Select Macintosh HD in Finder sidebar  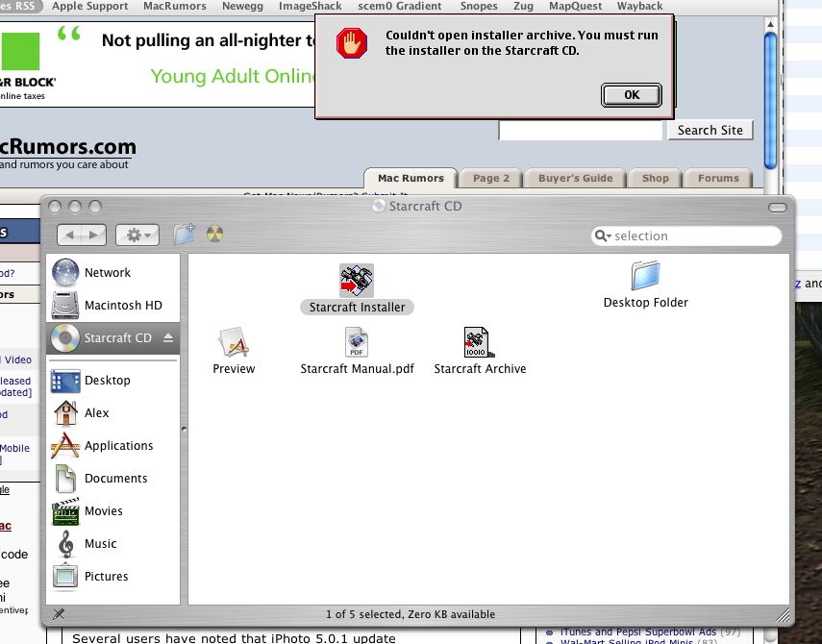click(112, 305)
